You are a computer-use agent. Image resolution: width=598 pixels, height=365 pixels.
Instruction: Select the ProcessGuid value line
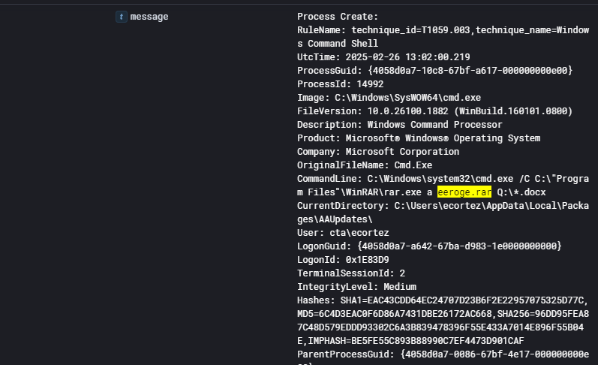[x=435, y=71]
